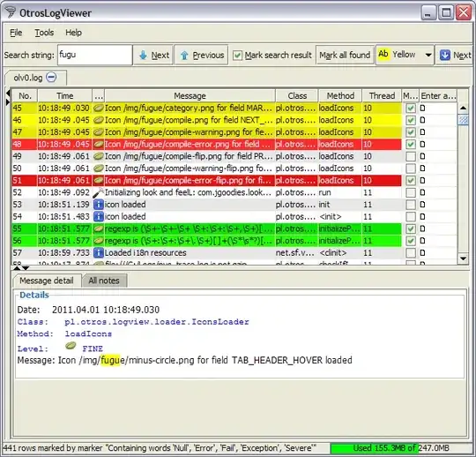
Task: Open the File menu
Action: point(16,33)
